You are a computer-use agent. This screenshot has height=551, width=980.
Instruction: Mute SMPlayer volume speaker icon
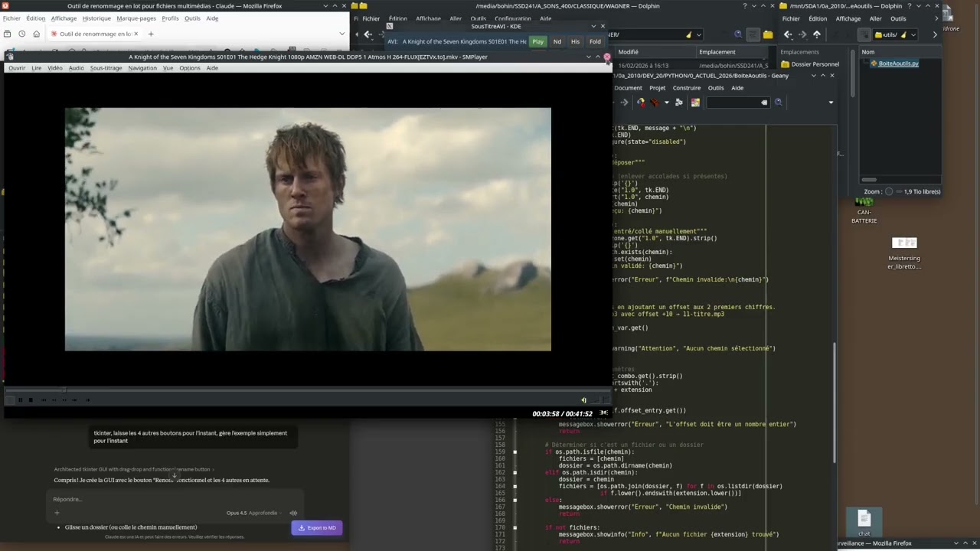tap(583, 399)
